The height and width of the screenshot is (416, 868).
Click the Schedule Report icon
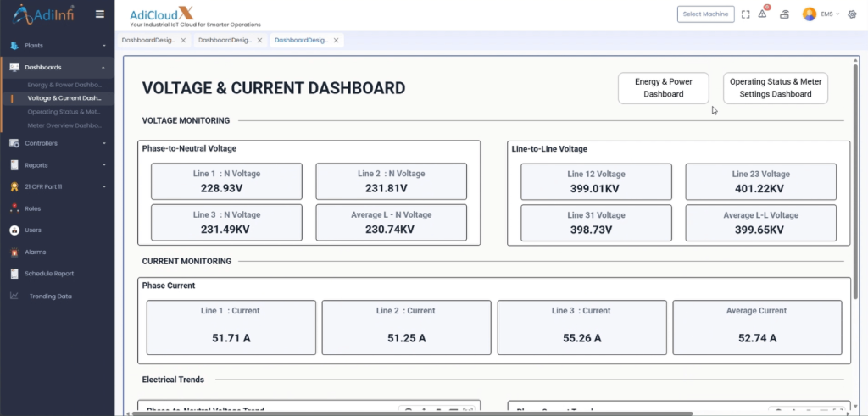14,274
